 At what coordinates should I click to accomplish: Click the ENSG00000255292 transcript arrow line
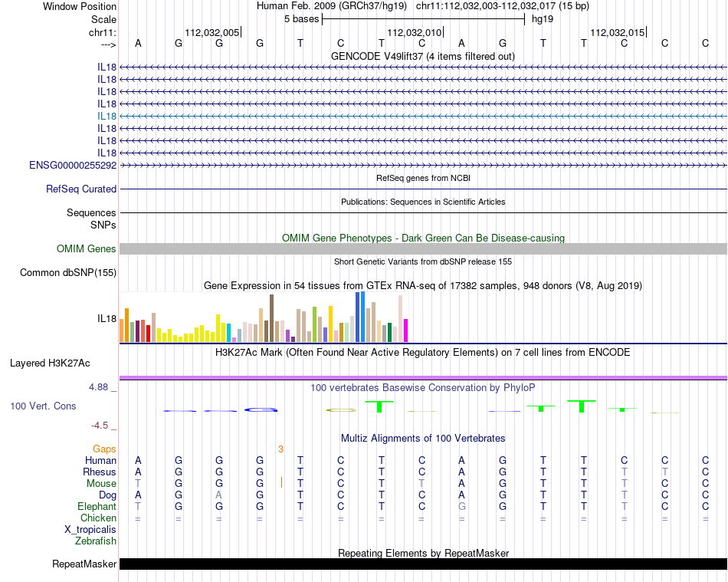point(423,165)
